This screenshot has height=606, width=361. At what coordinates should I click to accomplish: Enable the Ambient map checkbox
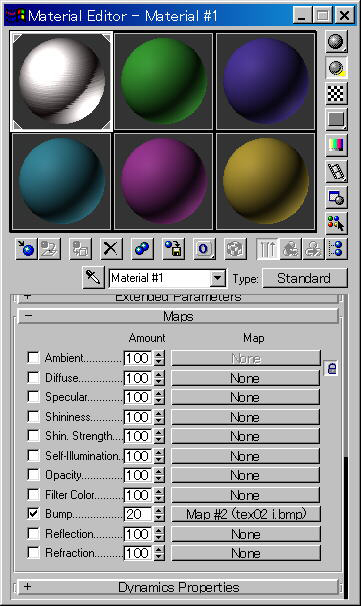(34, 357)
